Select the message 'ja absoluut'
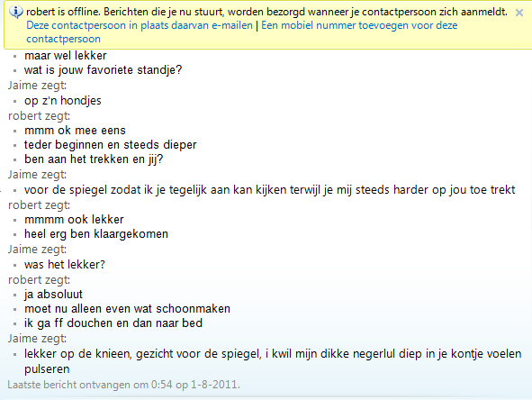Viewport: 532px width, 400px height. (54, 295)
